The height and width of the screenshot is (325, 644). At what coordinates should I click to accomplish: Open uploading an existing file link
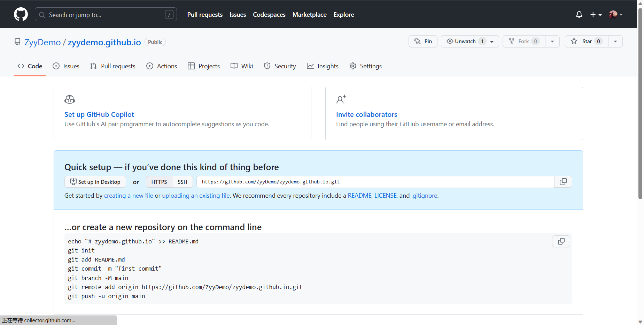(196, 196)
